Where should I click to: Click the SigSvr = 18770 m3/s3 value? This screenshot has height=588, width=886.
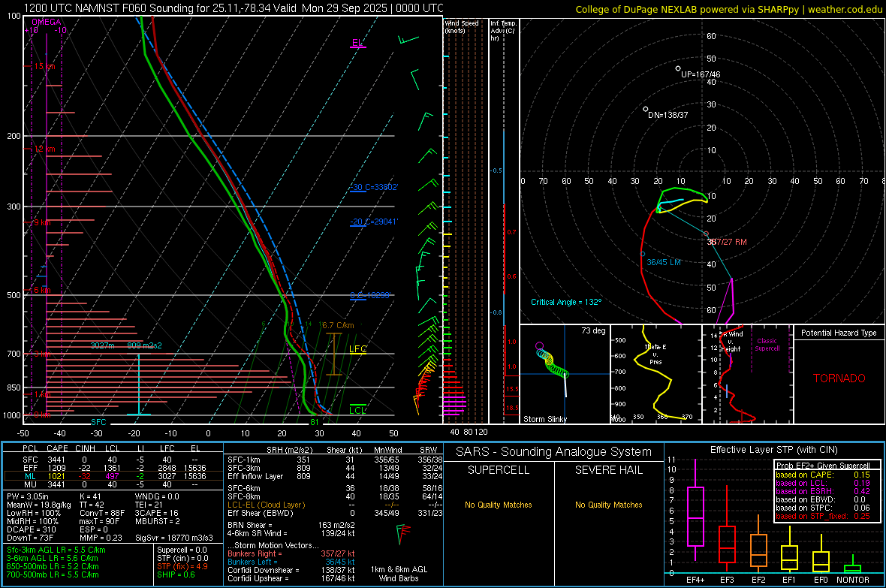tap(174, 538)
